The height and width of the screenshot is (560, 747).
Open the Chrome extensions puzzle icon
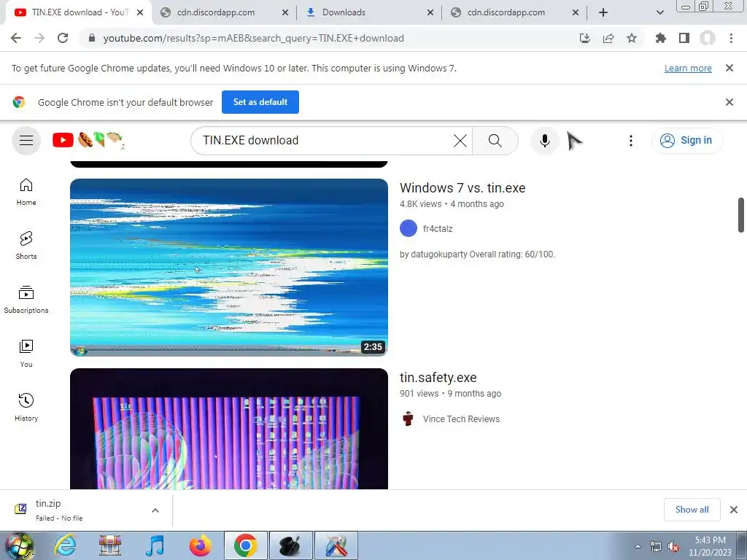pyautogui.click(x=660, y=38)
